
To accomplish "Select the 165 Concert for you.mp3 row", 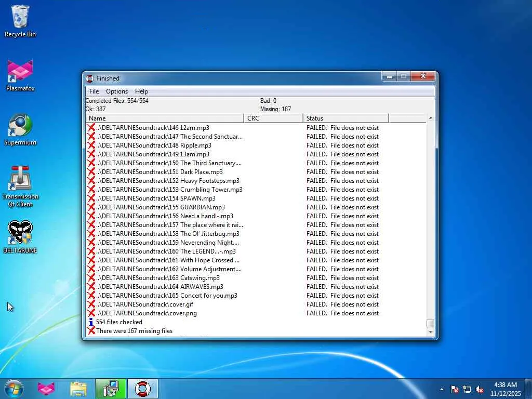I will click(256, 296).
